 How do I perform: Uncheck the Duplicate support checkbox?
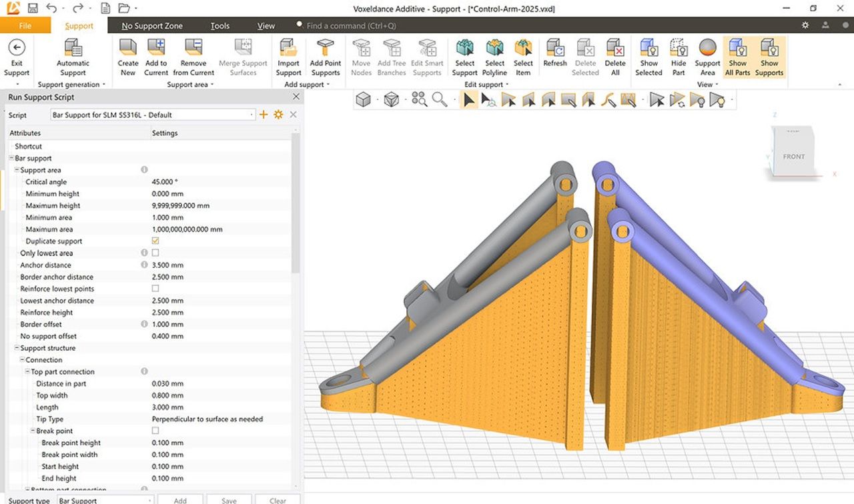[155, 241]
